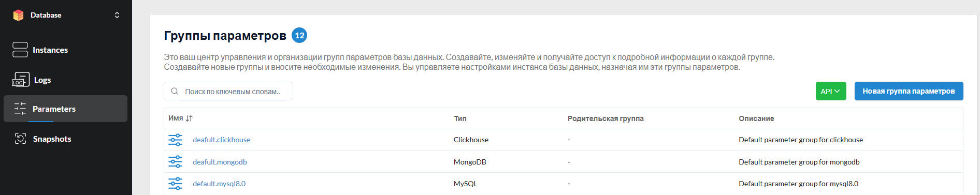Image resolution: width=980 pixels, height=195 pixels.
Task: Open the Instances icon in sidebar
Action: (x=20, y=50)
